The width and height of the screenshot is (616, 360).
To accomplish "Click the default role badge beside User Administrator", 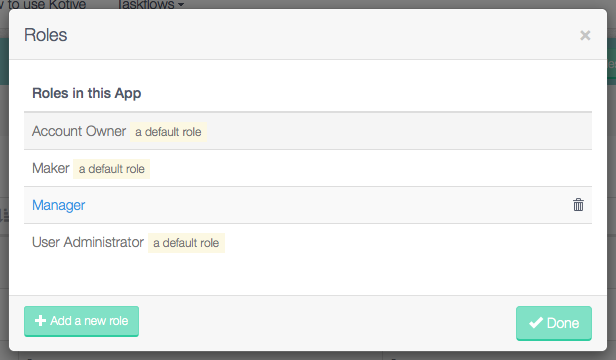I will pyautogui.click(x=186, y=243).
